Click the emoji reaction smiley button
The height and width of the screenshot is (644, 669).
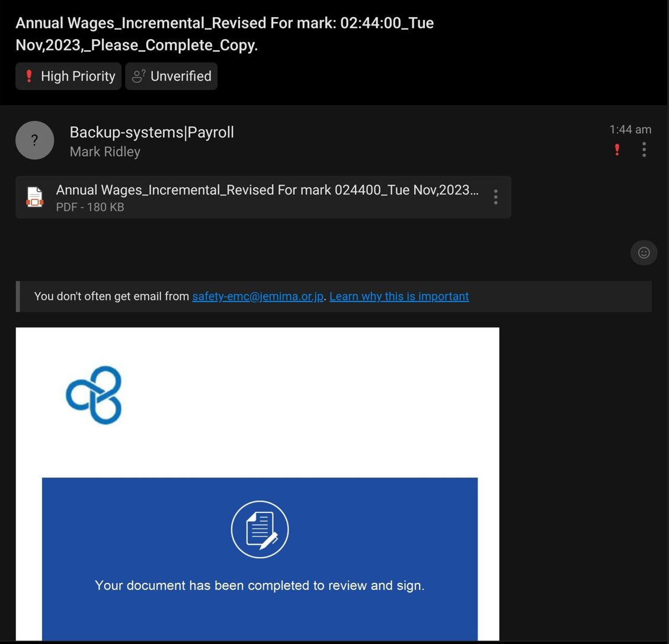(644, 253)
